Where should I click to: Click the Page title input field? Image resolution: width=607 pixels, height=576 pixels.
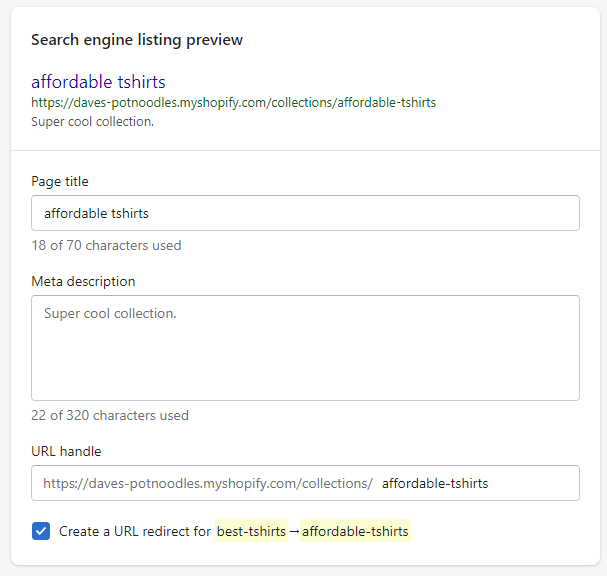point(305,213)
